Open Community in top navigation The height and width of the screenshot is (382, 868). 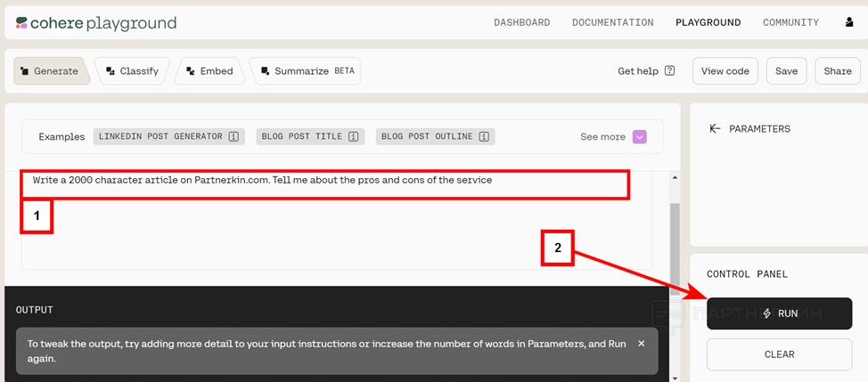[x=791, y=22]
